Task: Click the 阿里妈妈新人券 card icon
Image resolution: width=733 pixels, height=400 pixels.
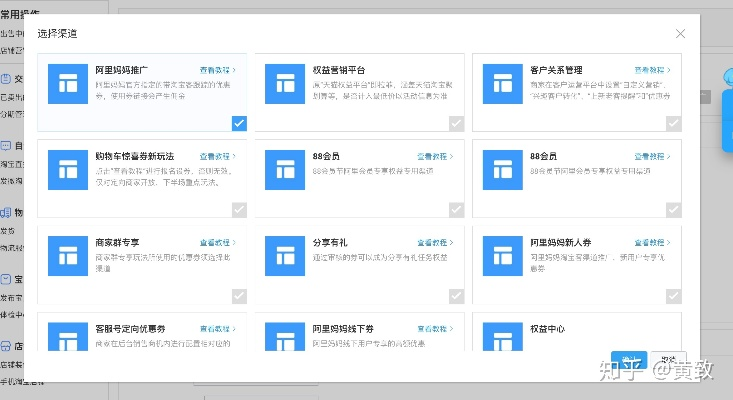Action: point(503,256)
